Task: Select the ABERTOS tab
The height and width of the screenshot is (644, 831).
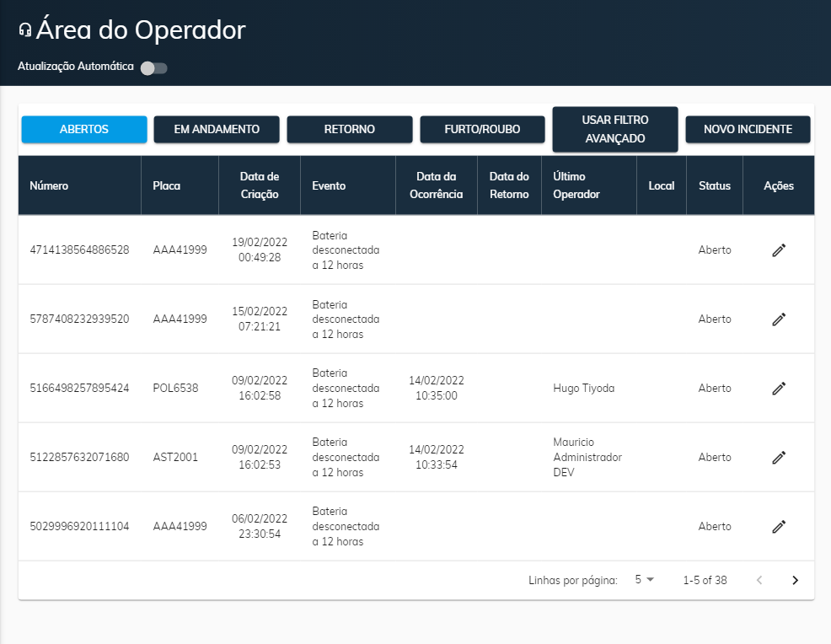Action: (x=84, y=129)
